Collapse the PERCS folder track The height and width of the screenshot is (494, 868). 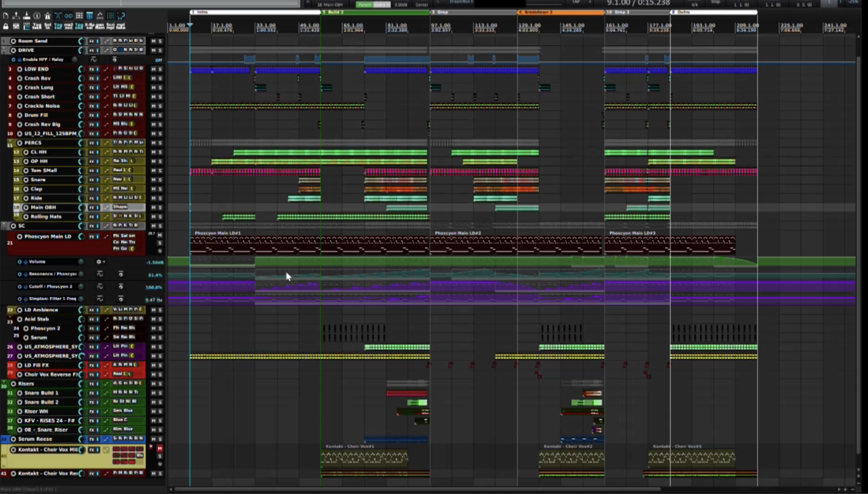10,141
